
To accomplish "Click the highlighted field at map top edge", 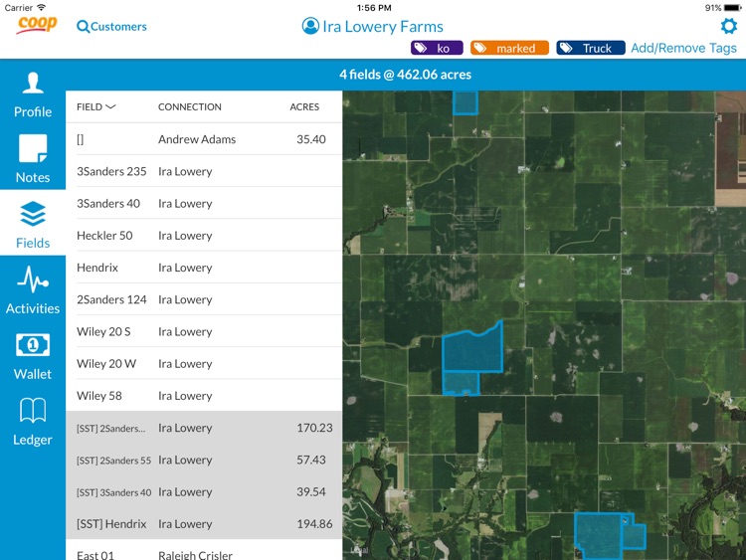I will point(465,102).
